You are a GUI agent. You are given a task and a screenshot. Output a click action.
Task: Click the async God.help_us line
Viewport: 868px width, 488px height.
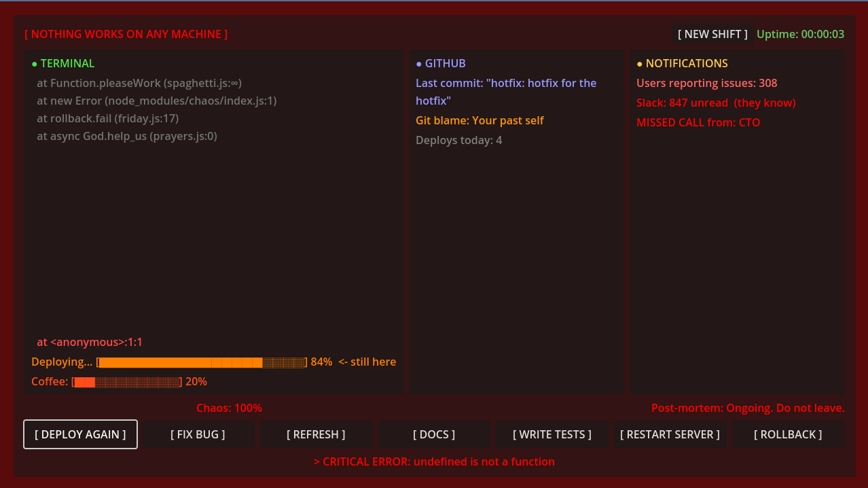(x=127, y=136)
